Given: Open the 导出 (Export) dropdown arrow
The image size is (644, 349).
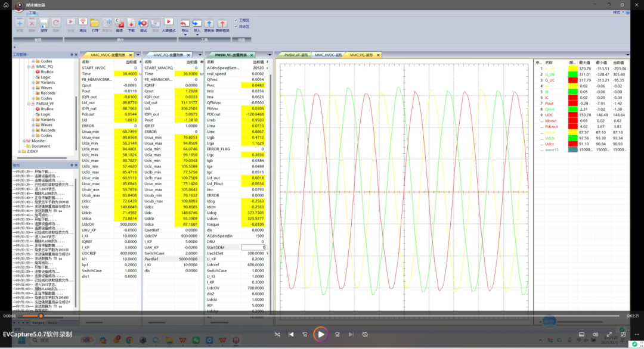Looking at the screenshot, I should coord(185,35).
